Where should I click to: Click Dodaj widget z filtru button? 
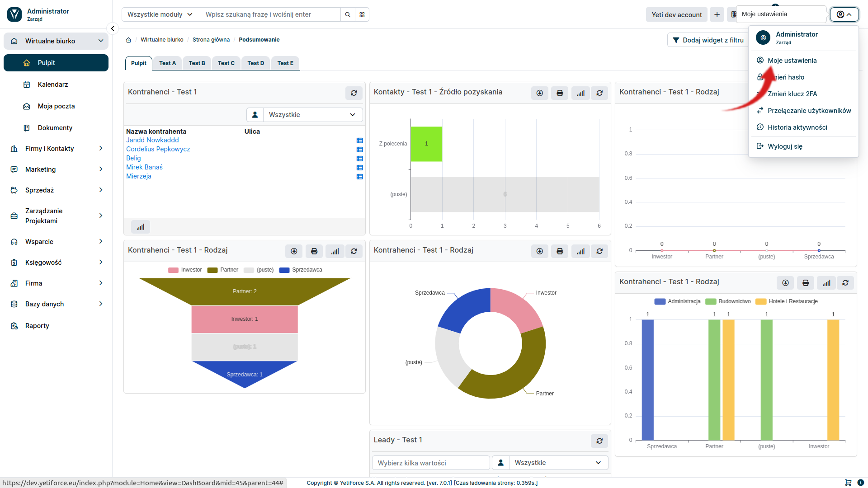pos(708,40)
